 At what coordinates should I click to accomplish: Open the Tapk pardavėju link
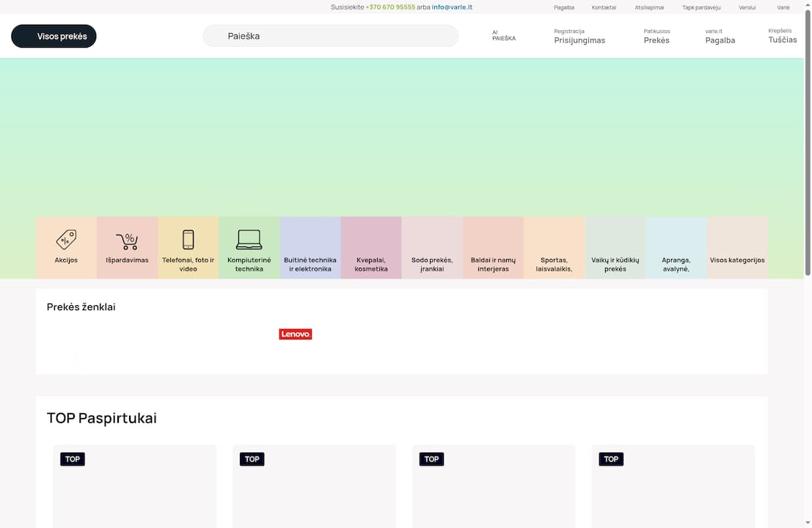coord(701,7)
